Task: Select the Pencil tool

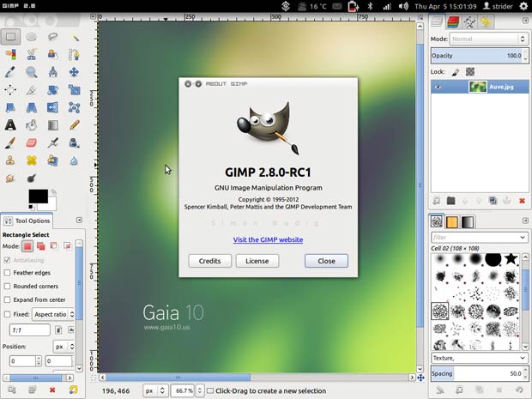Action: tap(75, 125)
